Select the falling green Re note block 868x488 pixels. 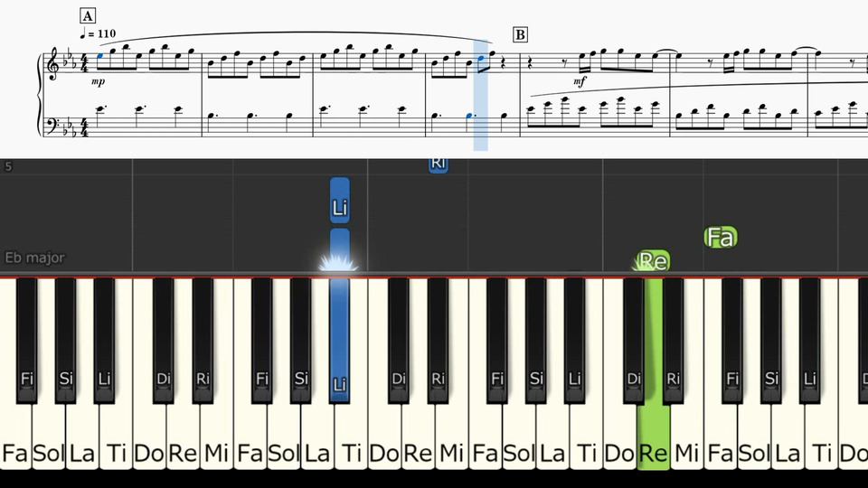coord(653,260)
